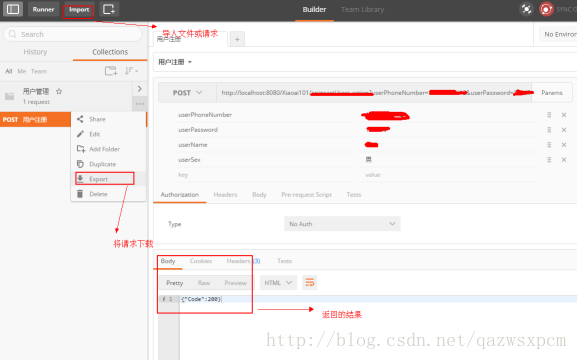Click the sync status icon

[x=546, y=9]
